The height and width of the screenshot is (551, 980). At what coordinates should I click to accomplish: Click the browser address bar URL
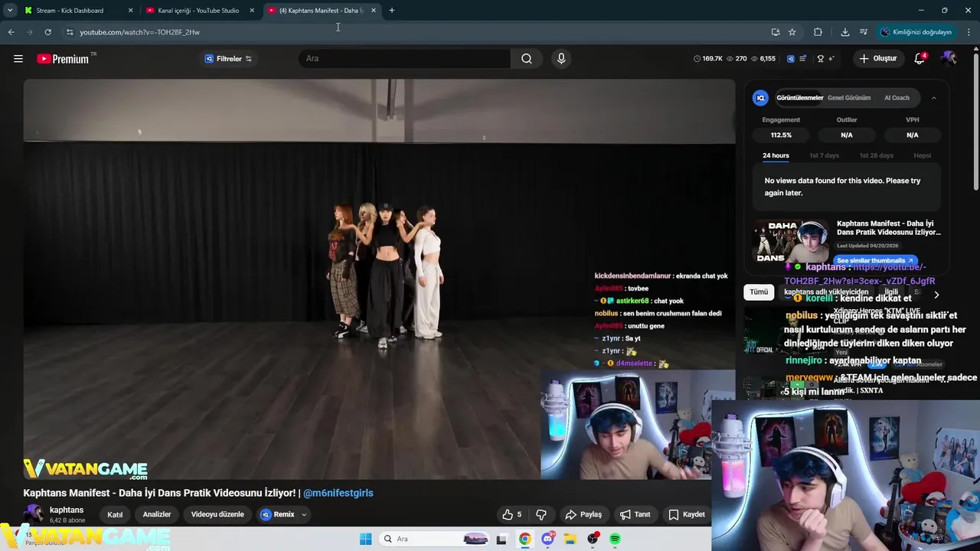click(x=139, y=32)
